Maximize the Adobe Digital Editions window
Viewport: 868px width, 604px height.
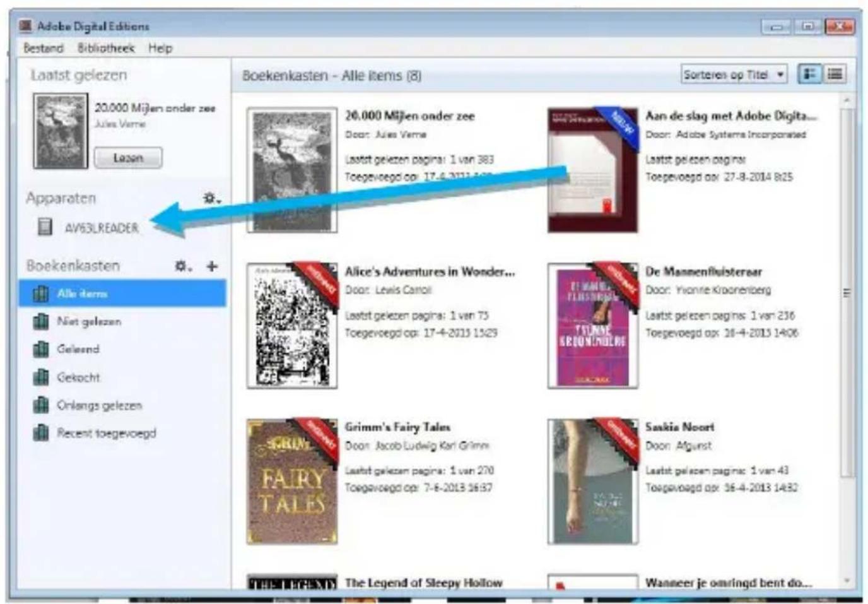click(x=807, y=27)
